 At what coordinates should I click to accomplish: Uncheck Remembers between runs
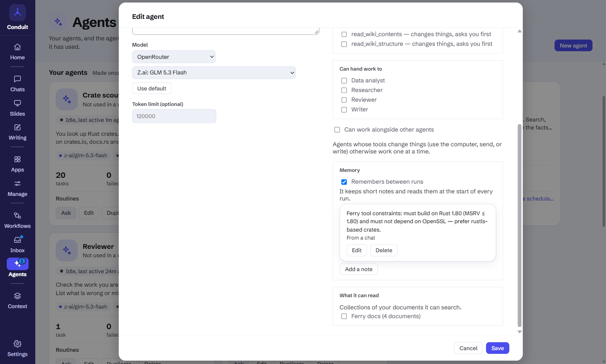[x=344, y=182]
